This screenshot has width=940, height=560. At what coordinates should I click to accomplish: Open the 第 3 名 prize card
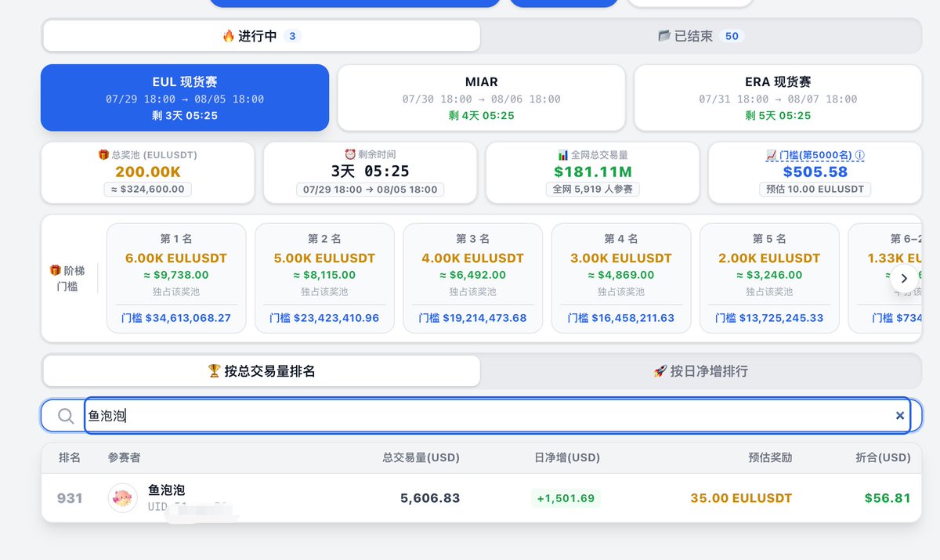coord(473,278)
